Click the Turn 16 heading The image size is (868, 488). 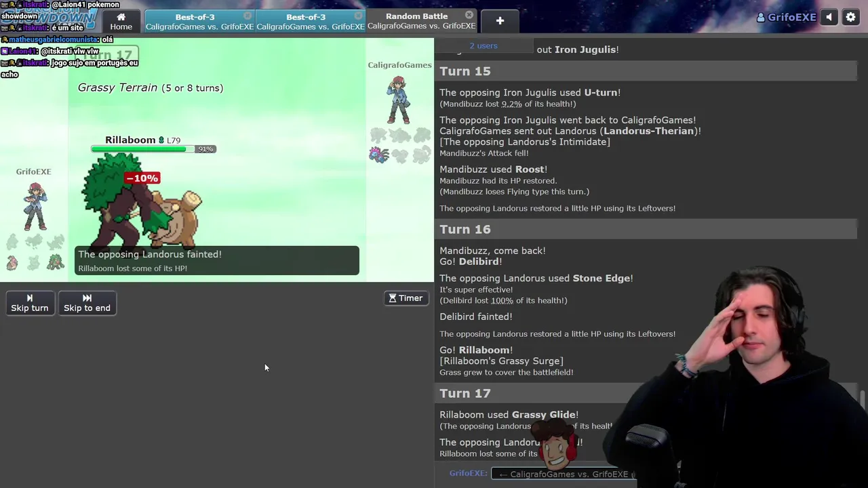(x=465, y=229)
